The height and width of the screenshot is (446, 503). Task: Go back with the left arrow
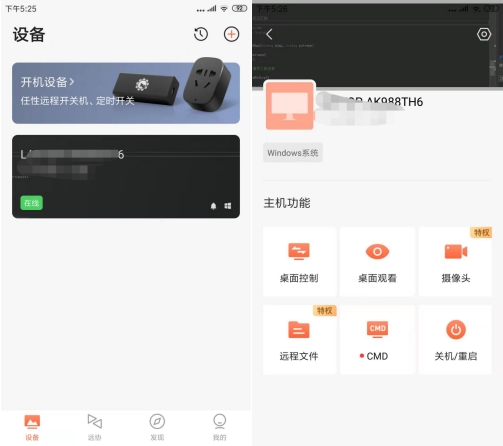[269, 34]
